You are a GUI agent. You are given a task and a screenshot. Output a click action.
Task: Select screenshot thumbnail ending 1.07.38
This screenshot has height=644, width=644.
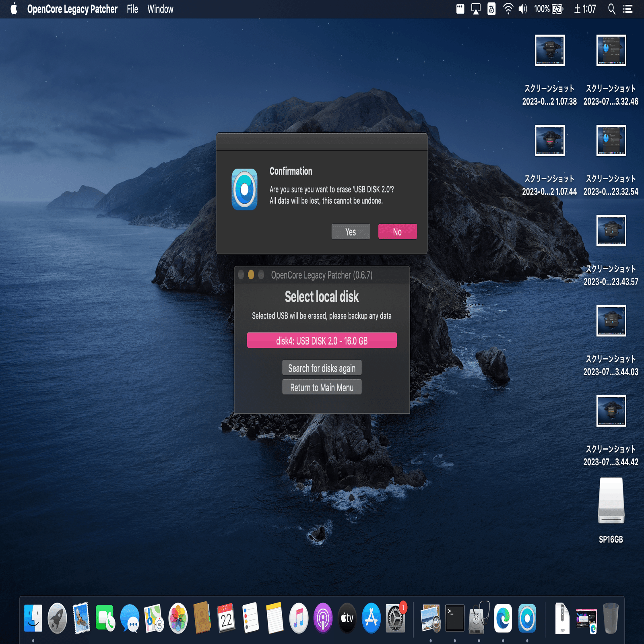549,50
